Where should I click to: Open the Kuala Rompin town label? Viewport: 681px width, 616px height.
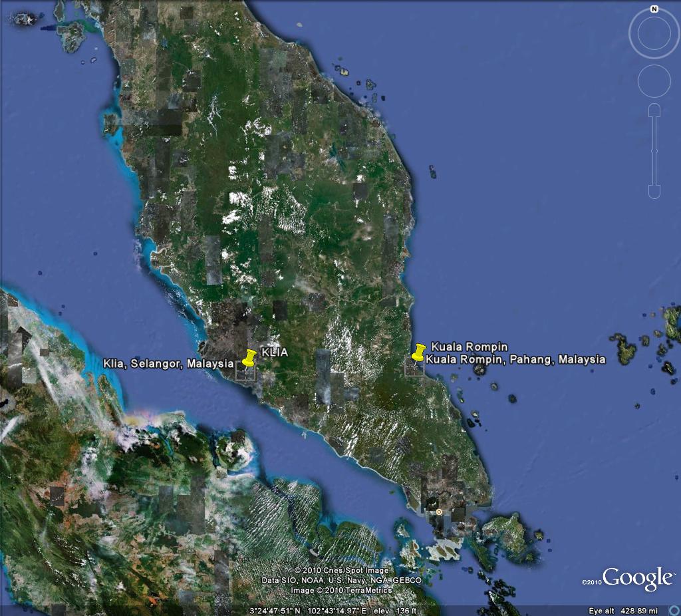[469, 347]
